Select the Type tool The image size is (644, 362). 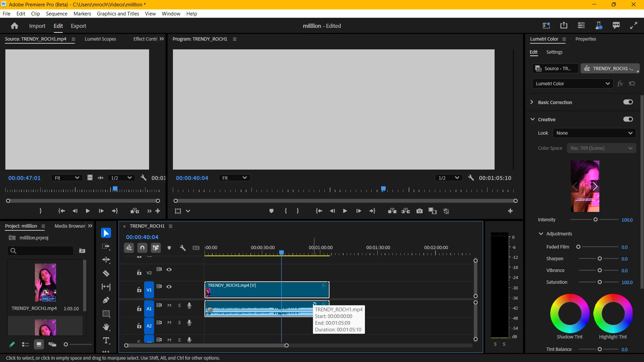106,341
